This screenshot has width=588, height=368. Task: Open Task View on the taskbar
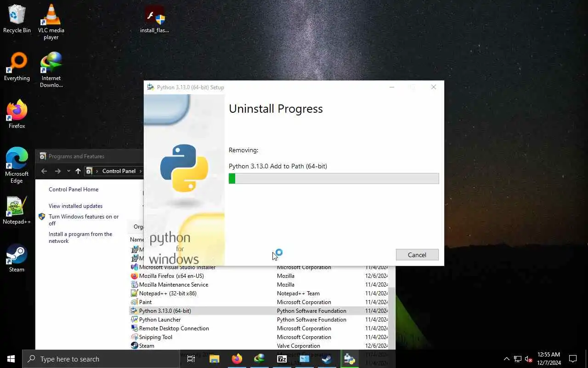(x=191, y=359)
